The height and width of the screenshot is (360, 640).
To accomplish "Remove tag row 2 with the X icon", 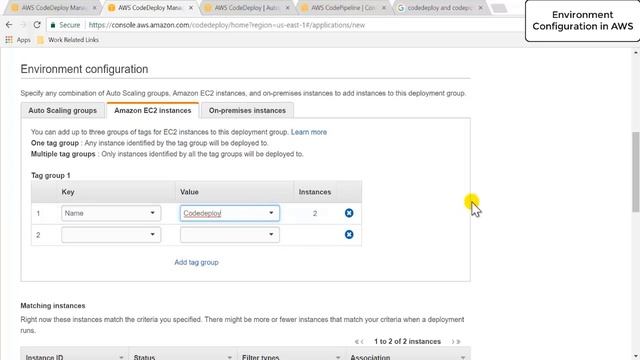I will point(349,234).
